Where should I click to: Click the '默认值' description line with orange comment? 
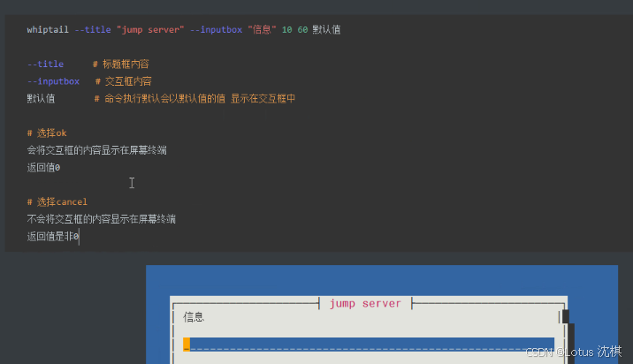point(161,98)
